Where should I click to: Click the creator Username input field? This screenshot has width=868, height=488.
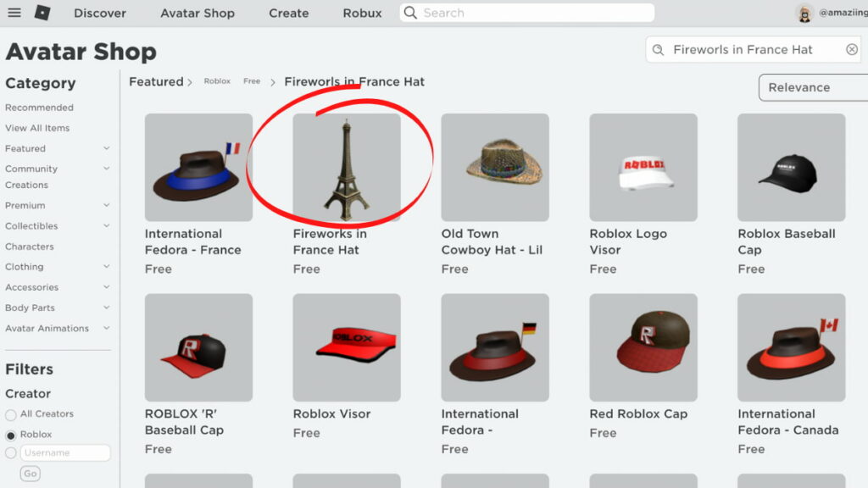65,452
